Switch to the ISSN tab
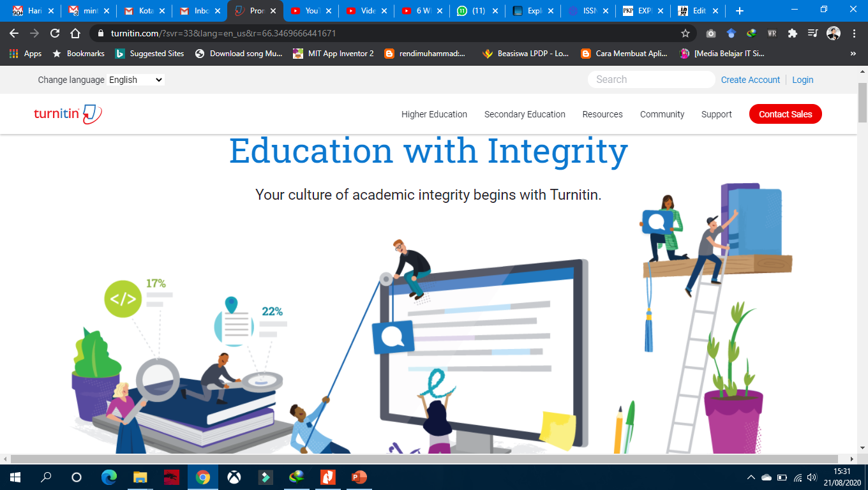The width and height of the screenshot is (868, 490). pyautogui.click(x=588, y=11)
